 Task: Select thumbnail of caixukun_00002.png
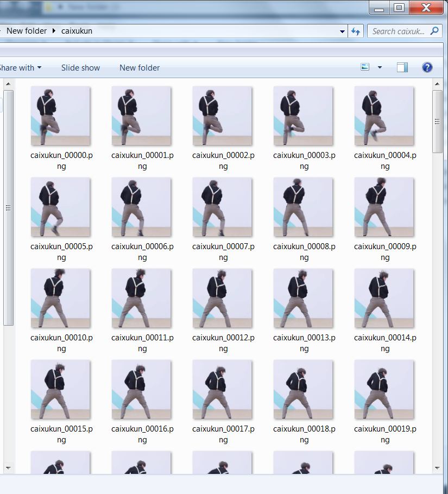click(x=223, y=116)
